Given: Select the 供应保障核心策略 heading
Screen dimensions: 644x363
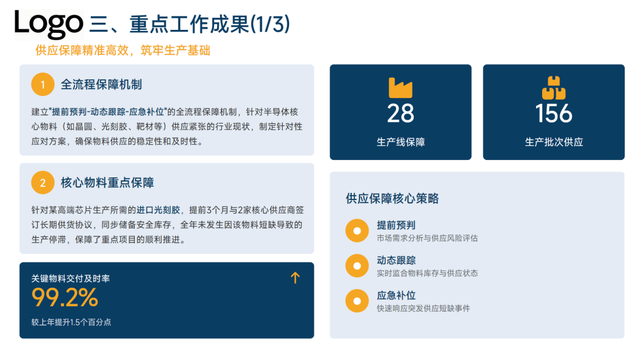Looking at the screenshot, I should click(392, 199).
